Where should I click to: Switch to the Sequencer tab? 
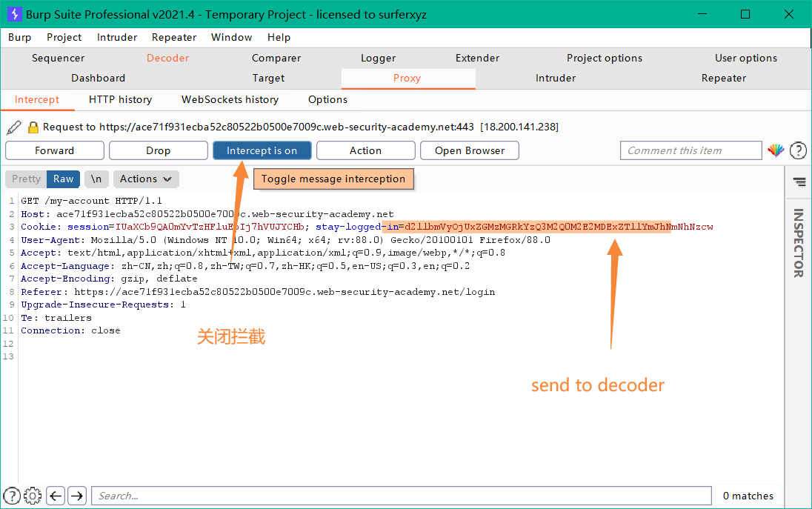58,58
